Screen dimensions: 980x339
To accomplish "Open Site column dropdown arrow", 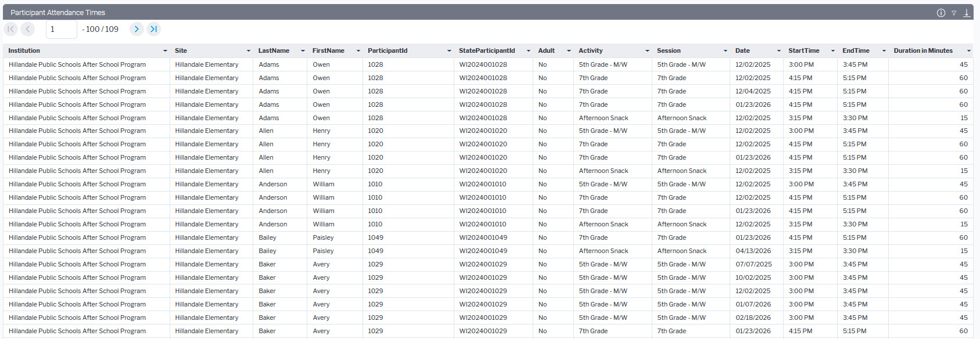I will (x=249, y=51).
